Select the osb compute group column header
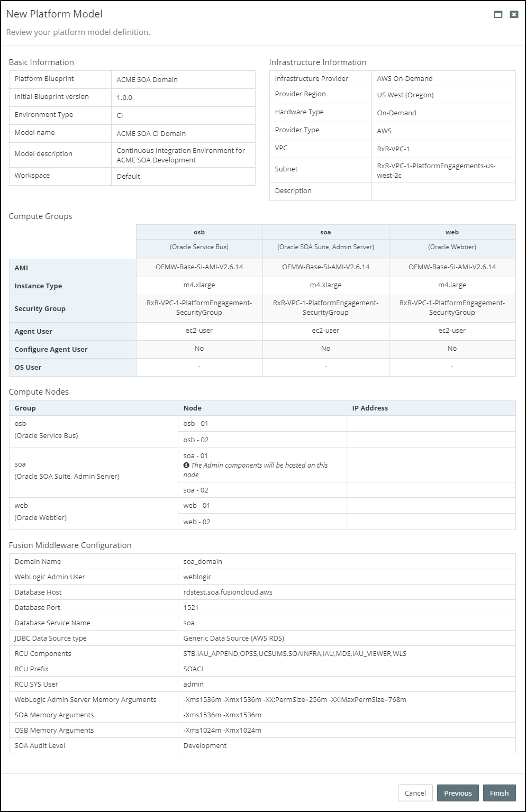This screenshot has width=526, height=812. 199,232
